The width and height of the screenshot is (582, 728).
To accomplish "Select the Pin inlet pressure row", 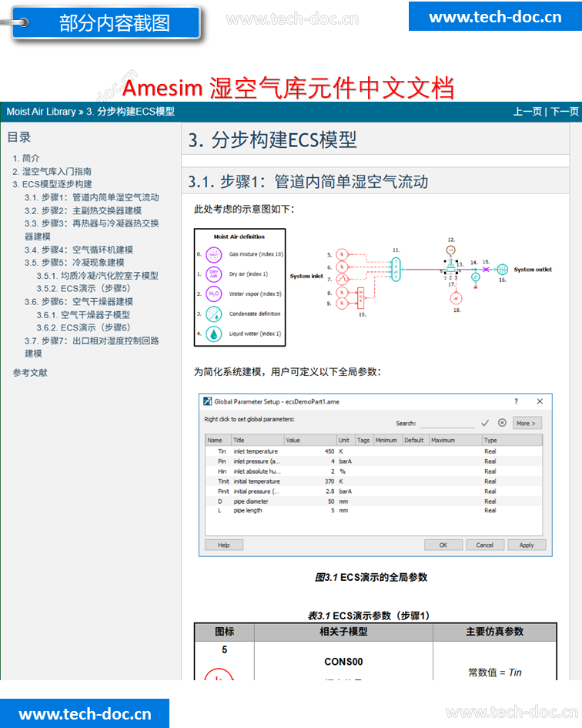I will click(x=373, y=461).
